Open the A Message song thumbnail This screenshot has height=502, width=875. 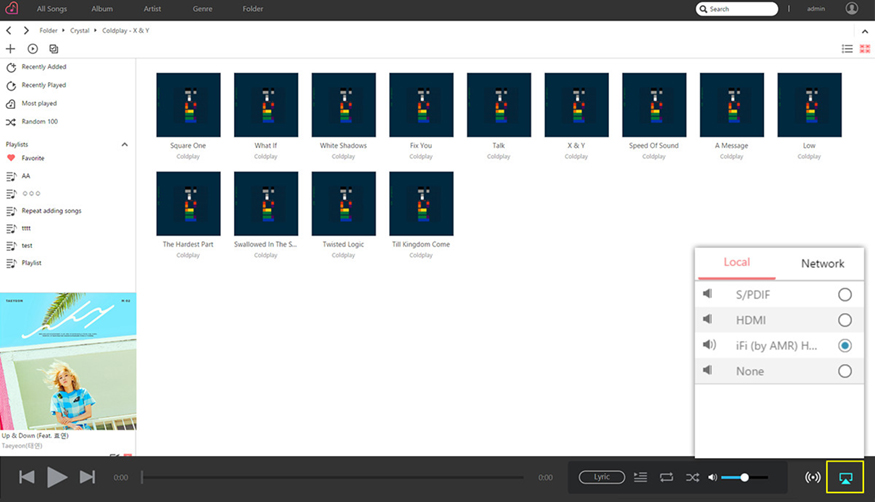tap(732, 105)
